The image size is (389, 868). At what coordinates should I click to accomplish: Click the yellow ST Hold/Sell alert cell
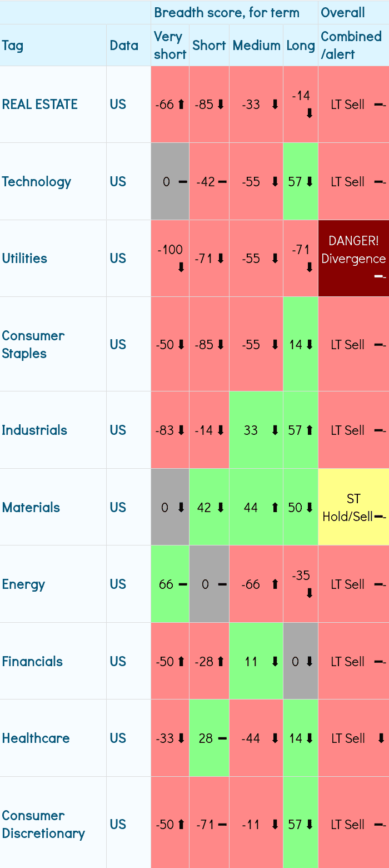(x=353, y=507)
